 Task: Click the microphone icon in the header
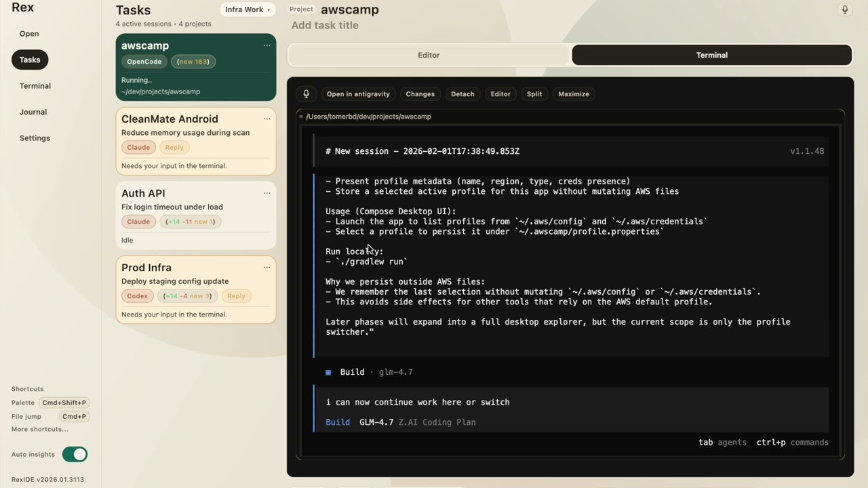[844, 9]
